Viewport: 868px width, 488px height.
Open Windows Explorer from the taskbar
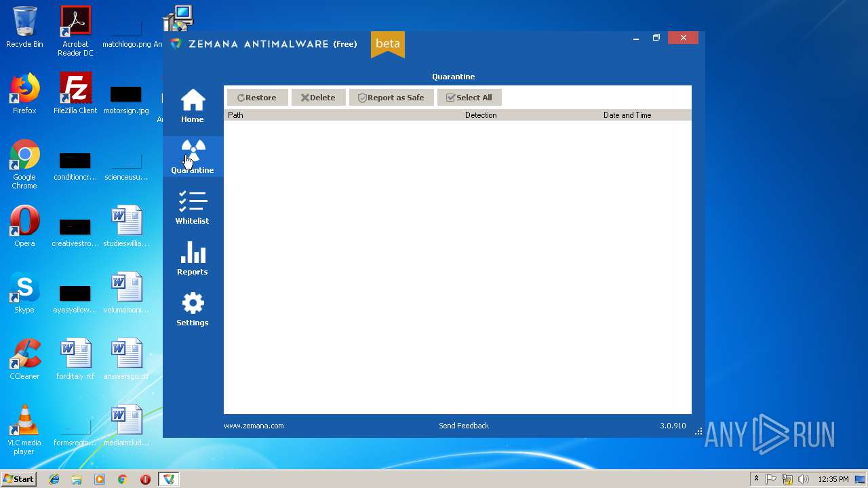(x=77, y=479)
